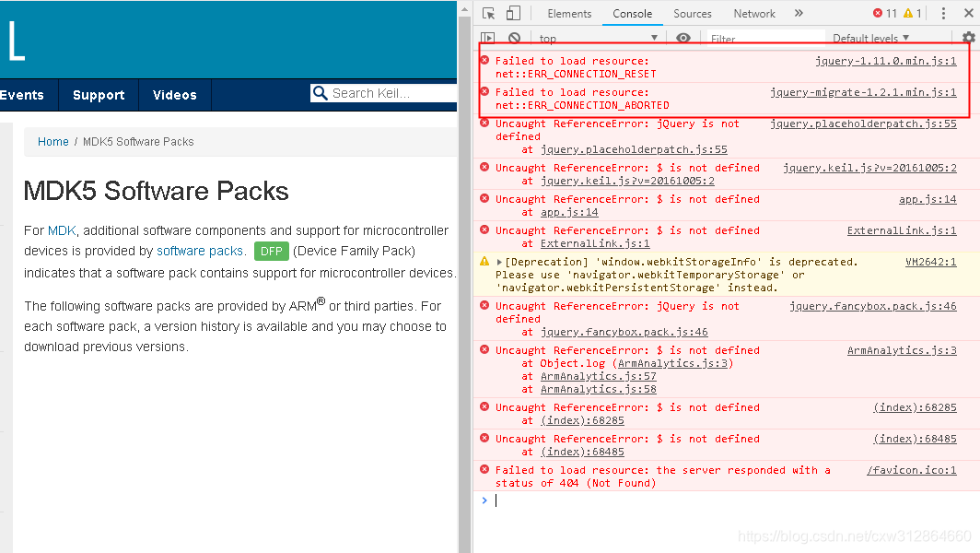Focus the console Filter input field
The width and height of the screenshot is (980, 553).
tap(765, 38)
